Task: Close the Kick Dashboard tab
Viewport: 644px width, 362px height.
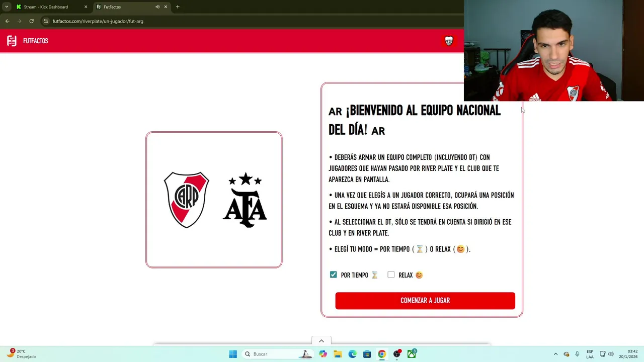Action: coord(86,7)
